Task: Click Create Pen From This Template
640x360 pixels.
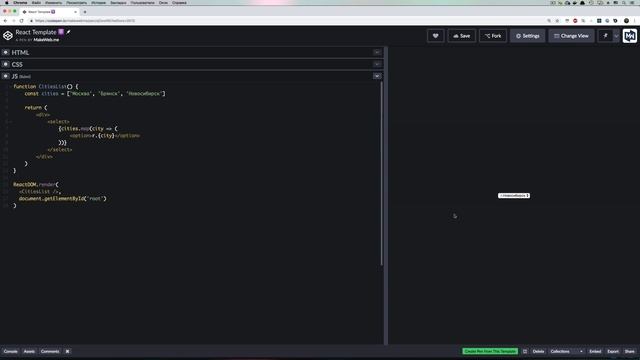Action: [490, 351]
